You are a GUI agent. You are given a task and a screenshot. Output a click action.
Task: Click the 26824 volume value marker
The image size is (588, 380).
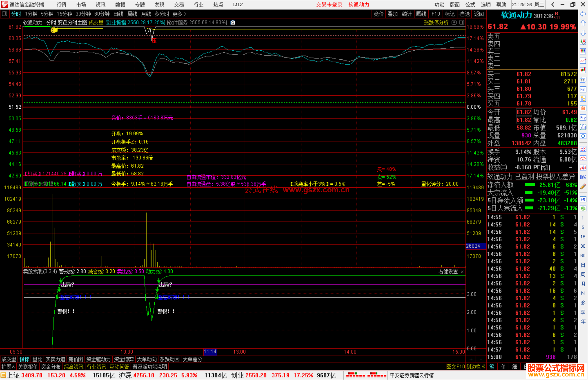[x=476, y=246]
